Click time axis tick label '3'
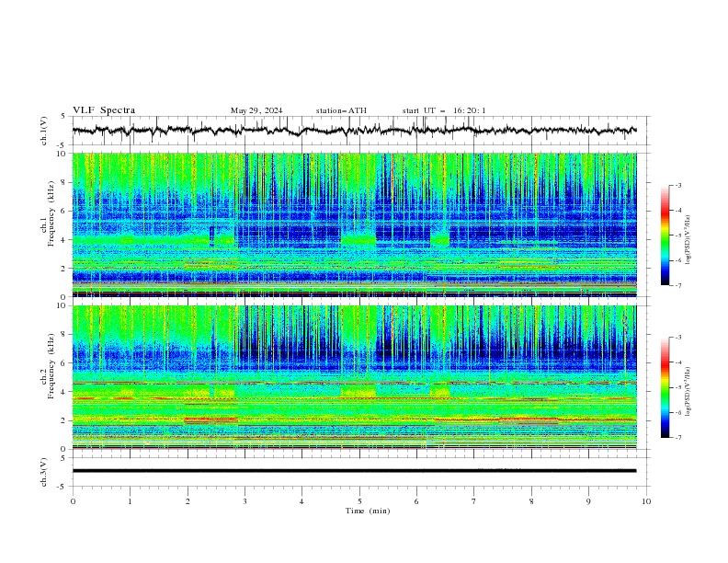 245,501
